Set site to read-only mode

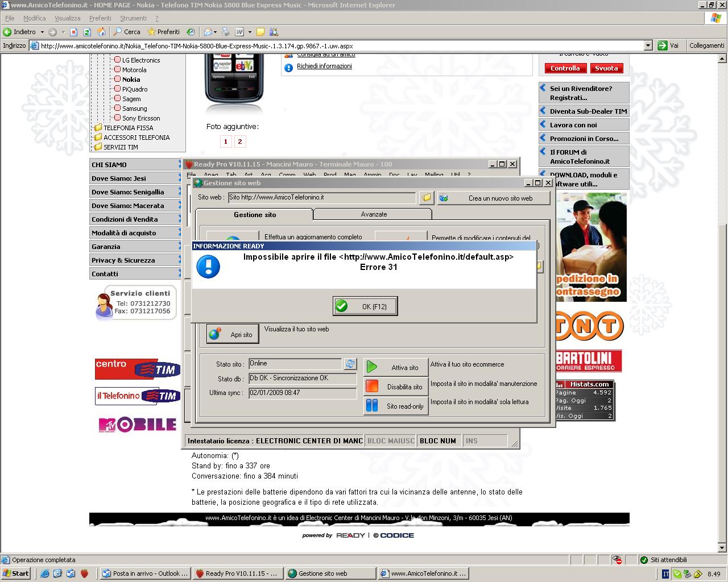pyautogui.click(x=396, y=406)
